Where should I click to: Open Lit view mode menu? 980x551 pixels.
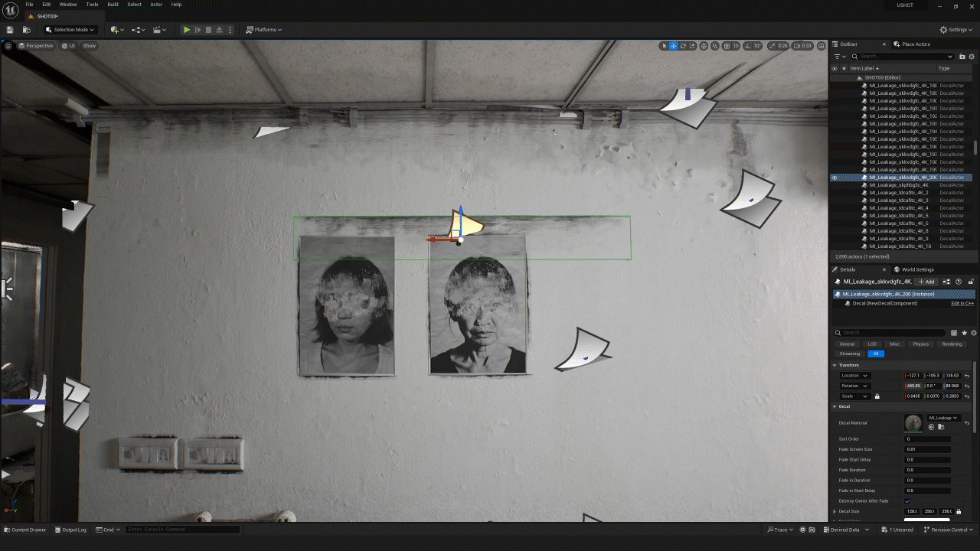click(x=69, y=46)
